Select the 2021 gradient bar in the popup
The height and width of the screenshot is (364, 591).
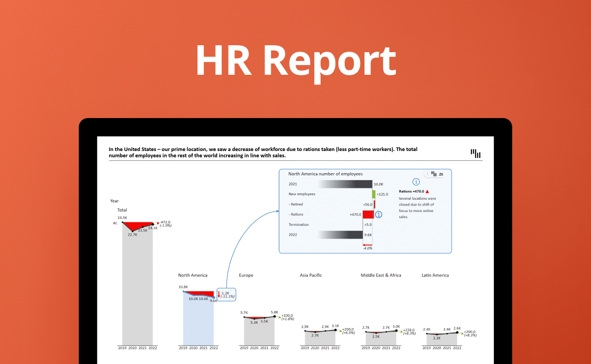(345, 183)
